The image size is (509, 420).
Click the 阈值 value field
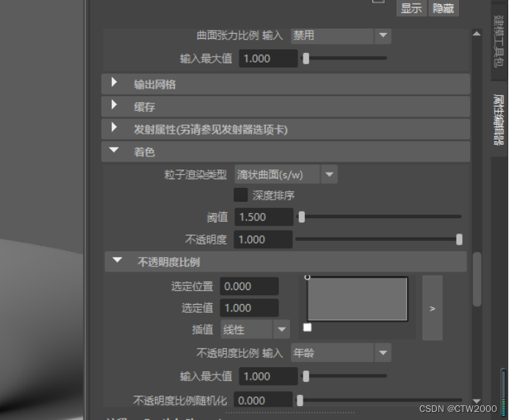[x=264, y=217]
